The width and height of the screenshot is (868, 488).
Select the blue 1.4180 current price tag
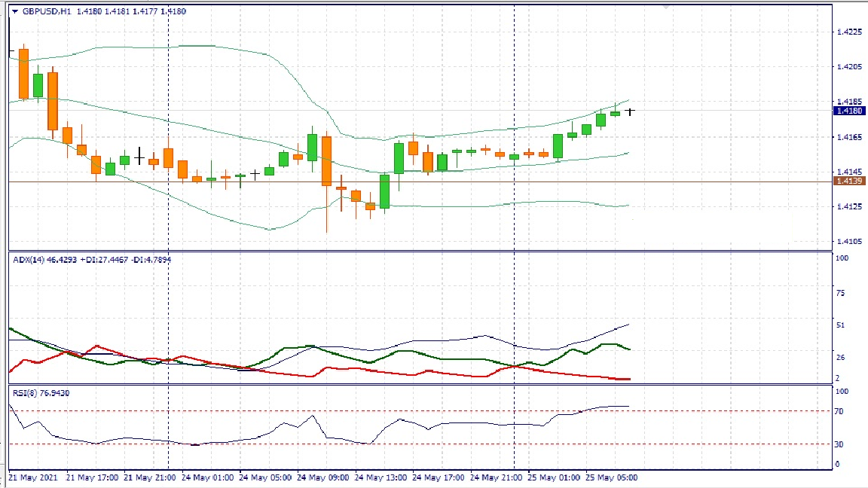(x=849, y=111)
